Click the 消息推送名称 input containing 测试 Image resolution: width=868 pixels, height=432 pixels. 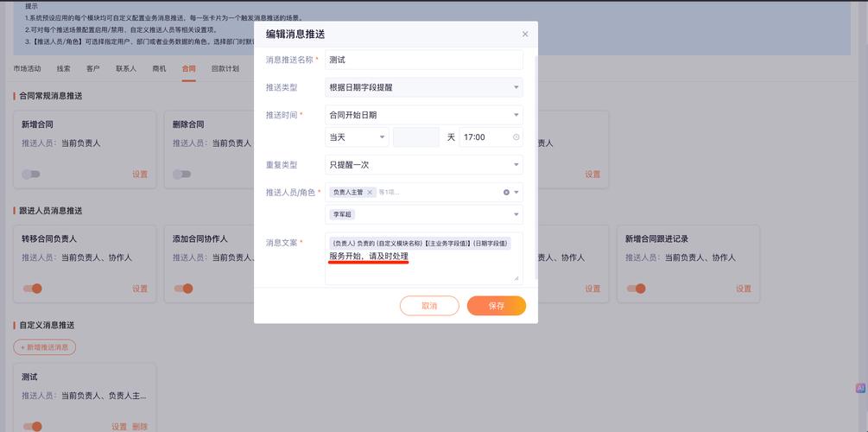(423, 60)
